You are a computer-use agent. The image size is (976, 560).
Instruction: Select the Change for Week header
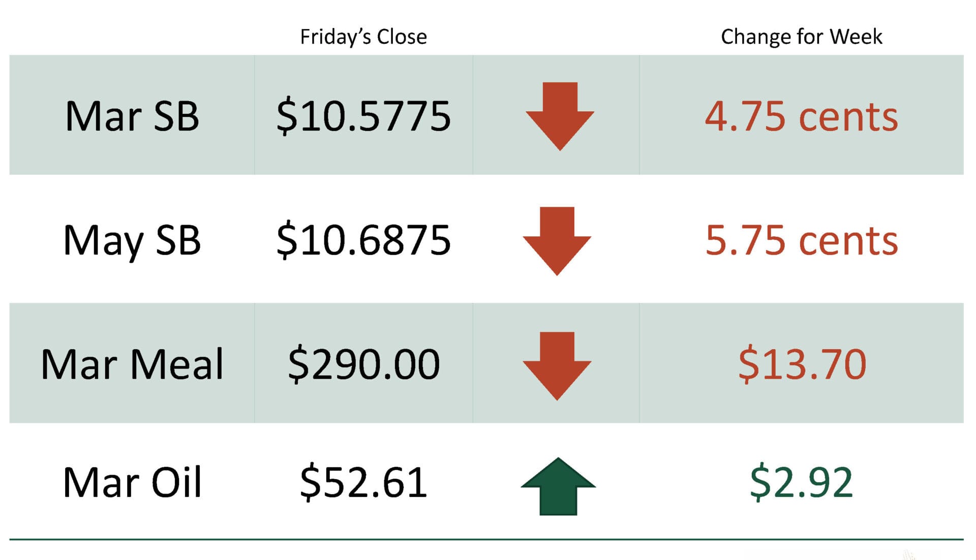801,37
